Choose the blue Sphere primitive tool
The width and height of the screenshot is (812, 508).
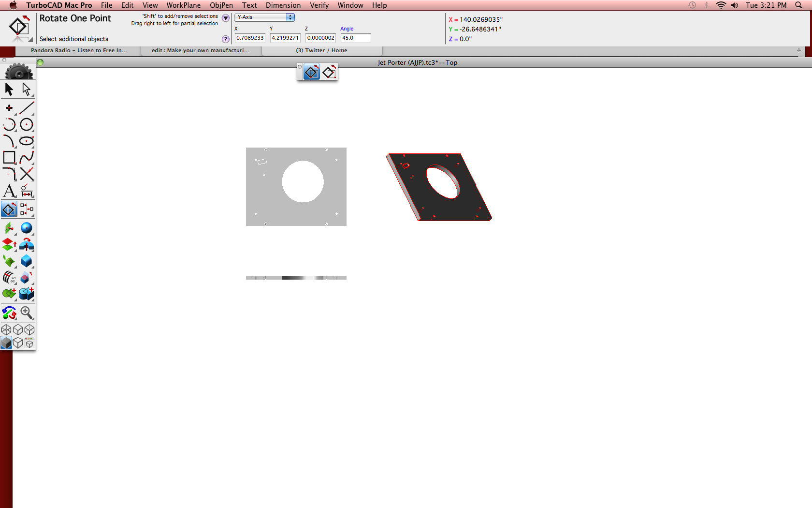coord(27,228)
